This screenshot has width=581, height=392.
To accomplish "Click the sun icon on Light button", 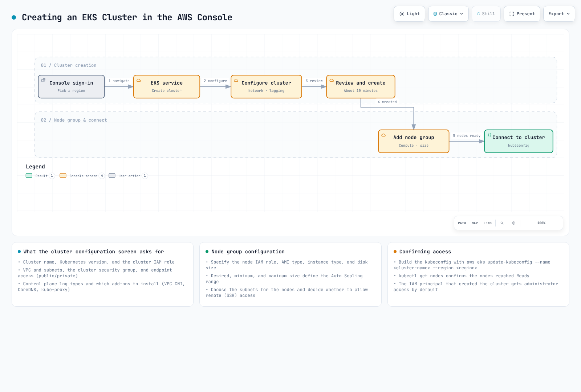I will point(402,14).
